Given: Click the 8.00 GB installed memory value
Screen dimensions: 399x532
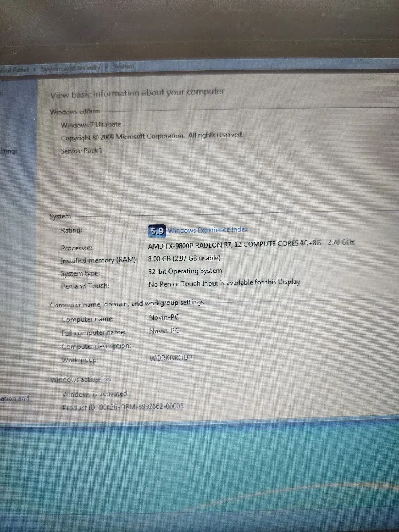Looking at the screenshot, I should (184, 258).
